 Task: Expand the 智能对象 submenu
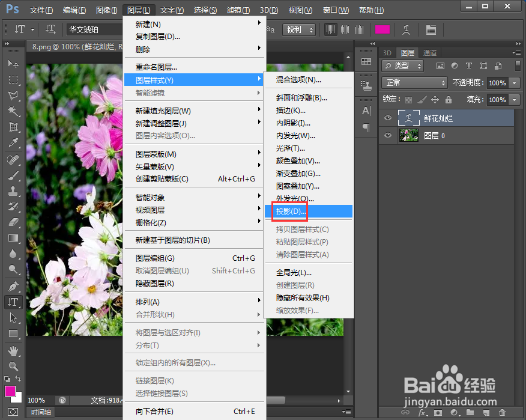pyautogui.click(x=195, y=197)
